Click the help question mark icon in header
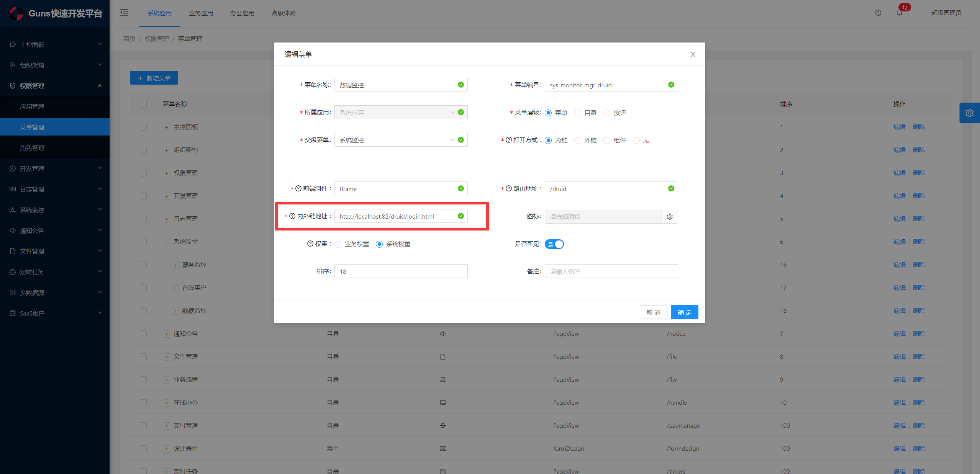The width and height of the screenshot is (980, 474). coord(878,13)
